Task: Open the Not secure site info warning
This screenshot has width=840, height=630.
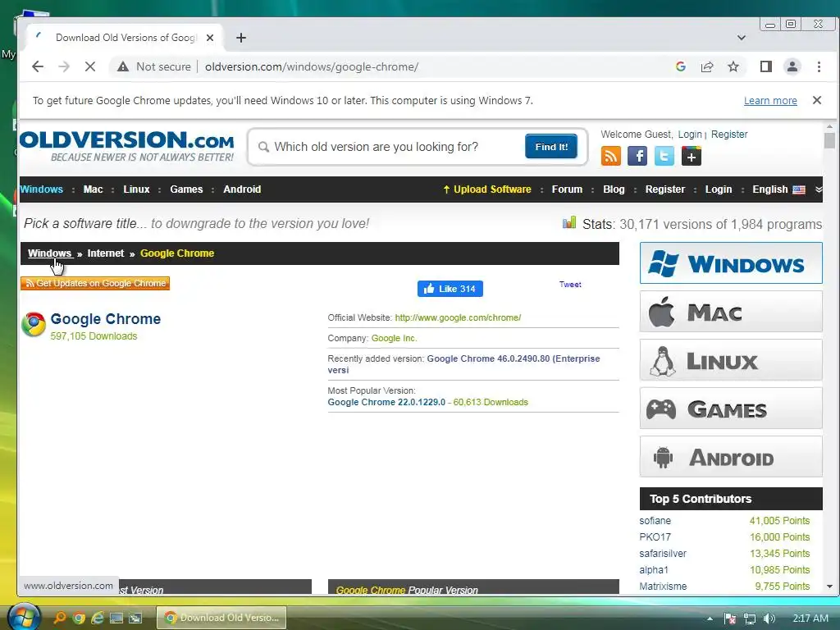Action: (x=154, y=67)
